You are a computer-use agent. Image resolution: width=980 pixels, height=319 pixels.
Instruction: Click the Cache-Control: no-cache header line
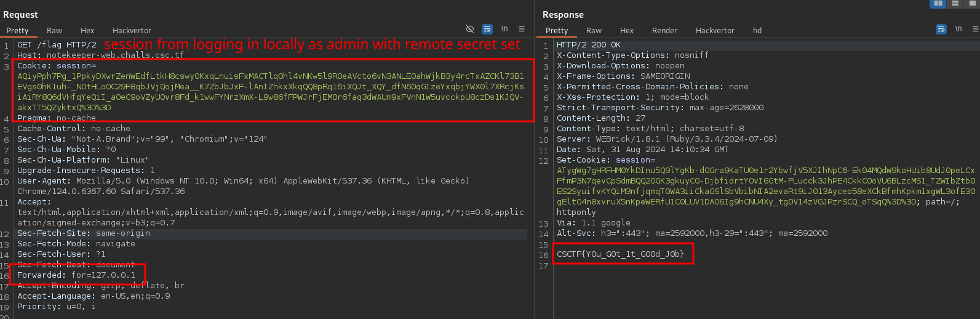pos(74,129)
